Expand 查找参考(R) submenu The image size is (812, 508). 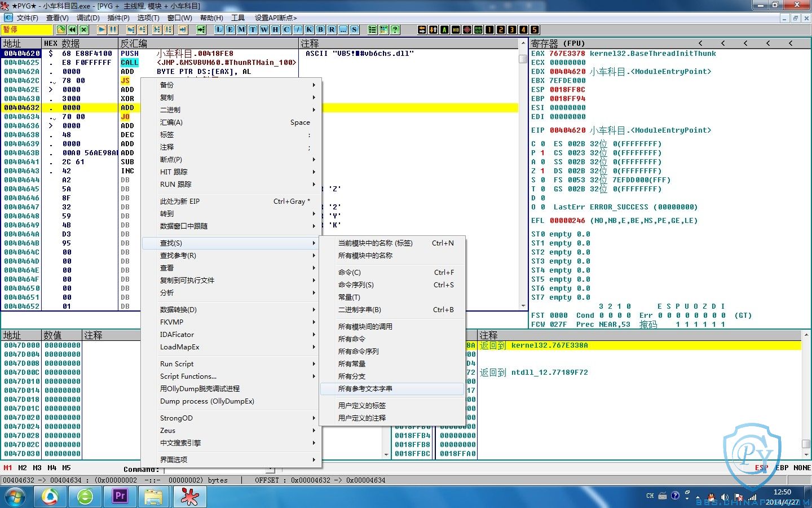pos(231,256)
